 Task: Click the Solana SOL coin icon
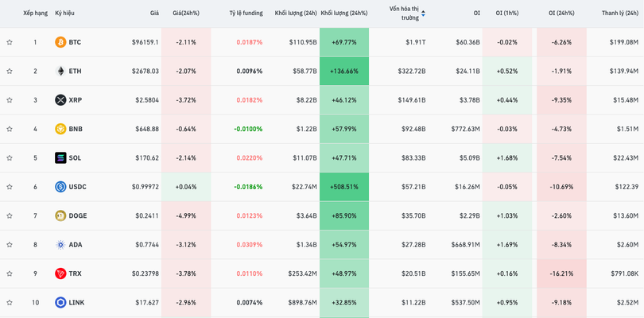[60, 158]
